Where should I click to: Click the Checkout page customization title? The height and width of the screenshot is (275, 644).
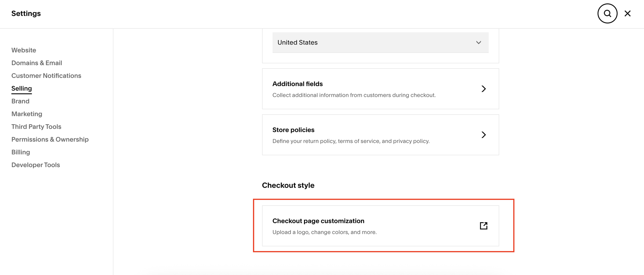pos(318,221)
